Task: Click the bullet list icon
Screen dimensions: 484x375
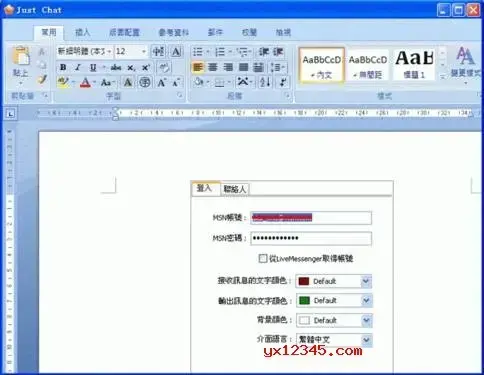Action: (198, 52)
